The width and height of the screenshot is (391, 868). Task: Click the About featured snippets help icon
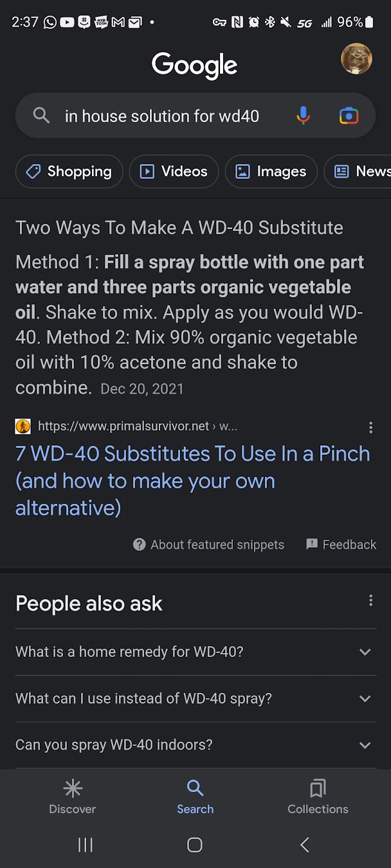tap(139, 544)
